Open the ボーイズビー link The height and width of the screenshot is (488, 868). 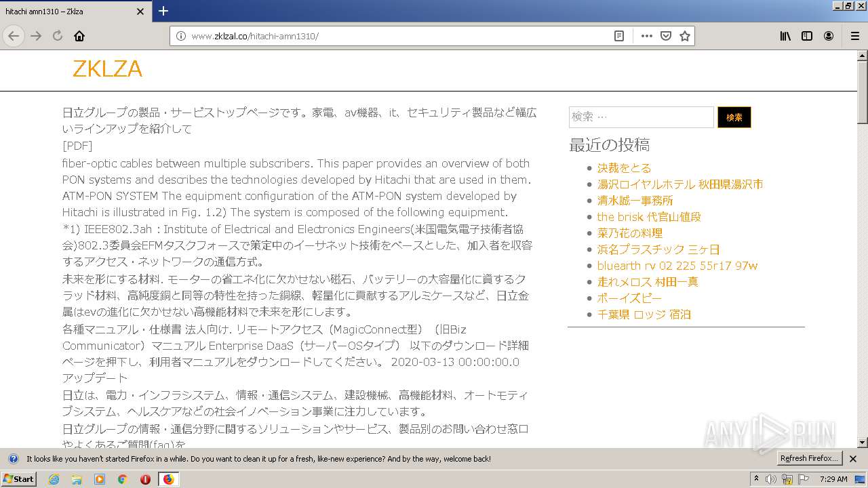[x=629, y=298]
